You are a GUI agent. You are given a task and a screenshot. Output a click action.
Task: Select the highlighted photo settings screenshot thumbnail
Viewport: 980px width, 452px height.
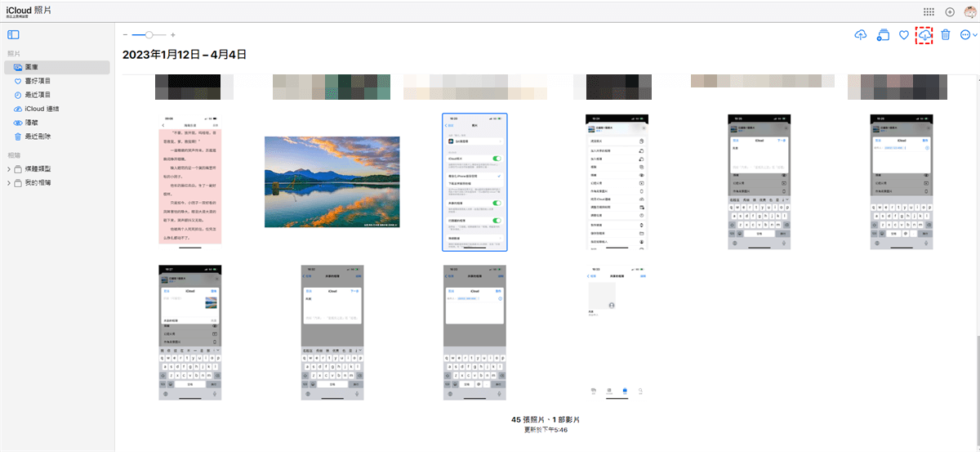pyautogui.click(x=474, y=182)
